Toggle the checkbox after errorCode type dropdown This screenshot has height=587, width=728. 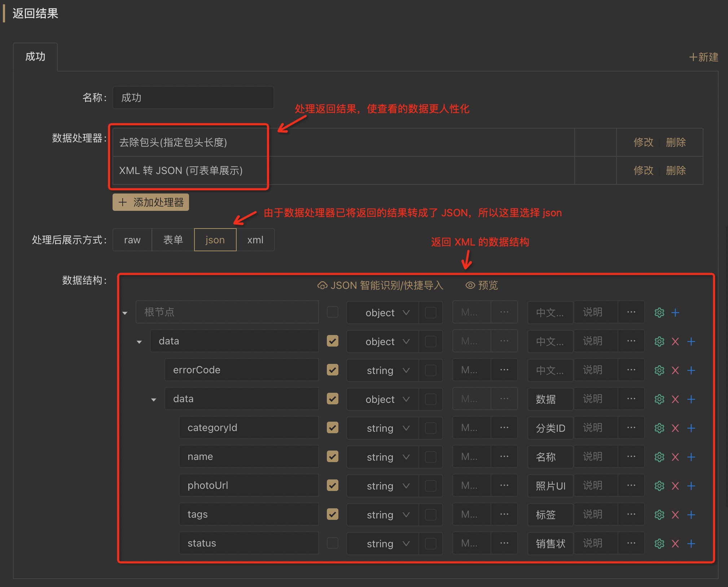pos(430,370)
